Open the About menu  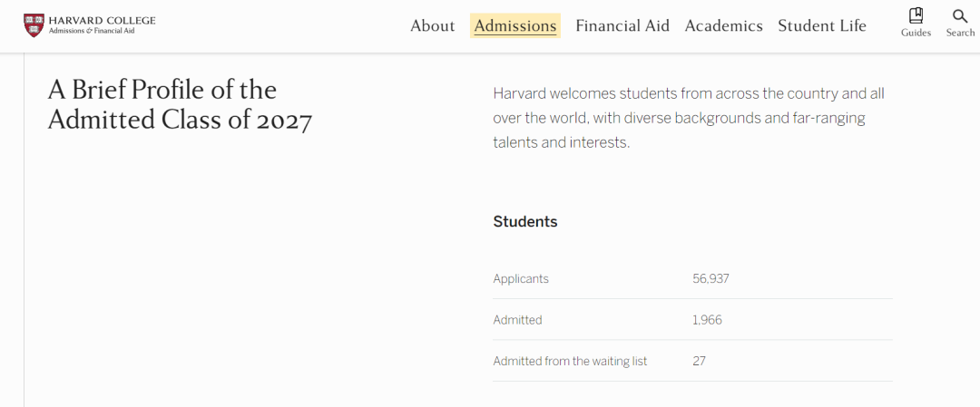click(433, 25)
